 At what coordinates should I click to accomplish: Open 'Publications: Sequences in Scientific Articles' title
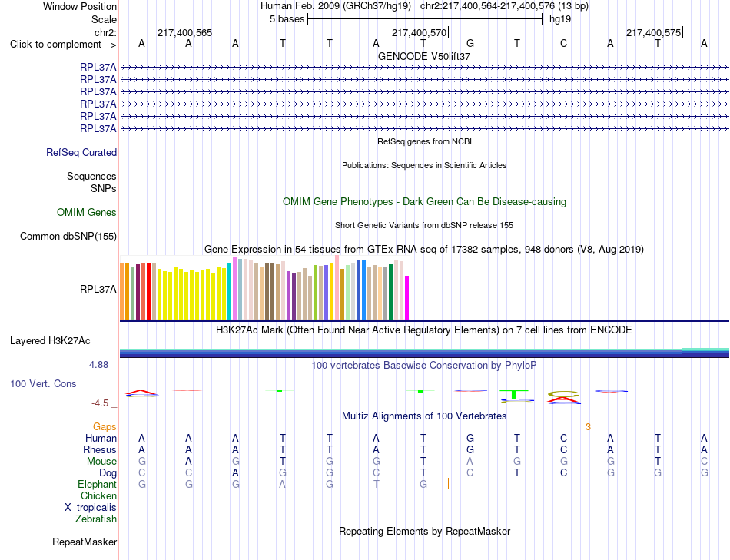(x=424, y=165)
